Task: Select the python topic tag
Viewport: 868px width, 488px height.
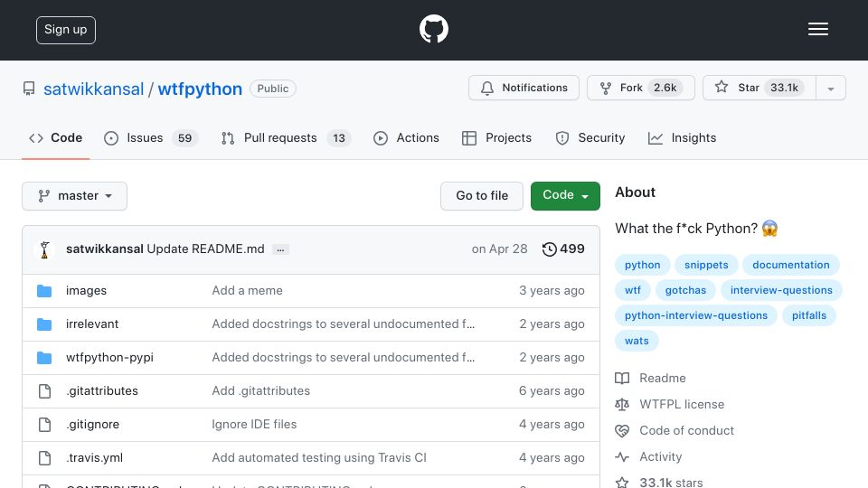Action: point(642,265)
